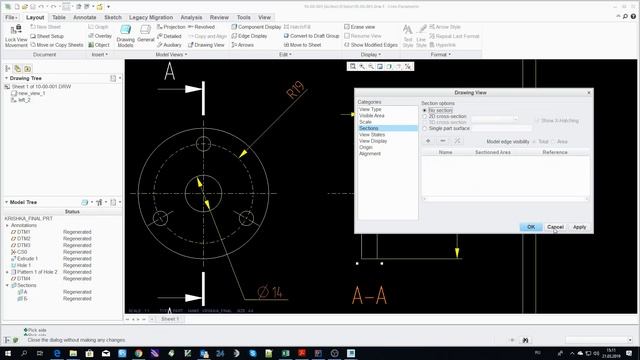Click Show Modified Edges

click(371, 45)
